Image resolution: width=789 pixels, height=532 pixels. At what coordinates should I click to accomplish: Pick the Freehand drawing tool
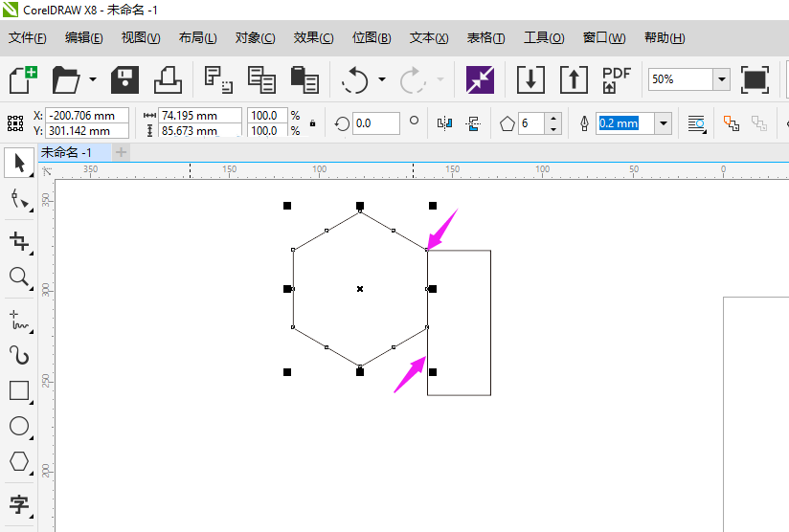19,320
